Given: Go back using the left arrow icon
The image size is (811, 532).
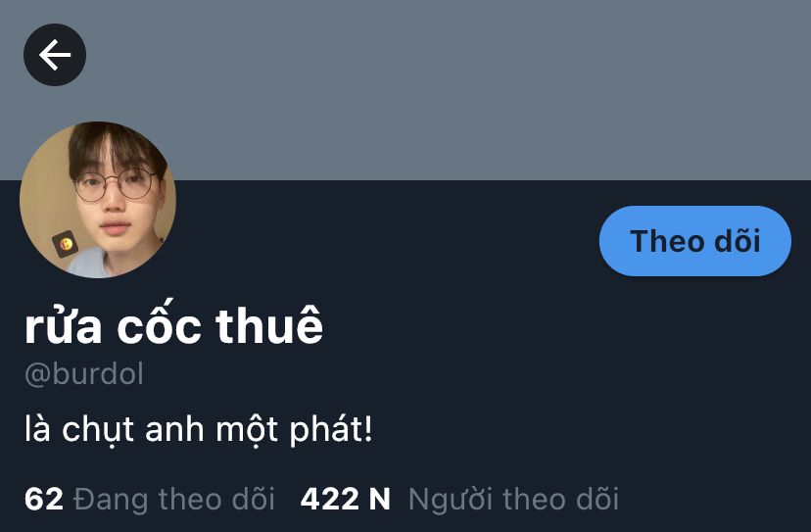Looking at the screenshot, I should click(55, 55).
